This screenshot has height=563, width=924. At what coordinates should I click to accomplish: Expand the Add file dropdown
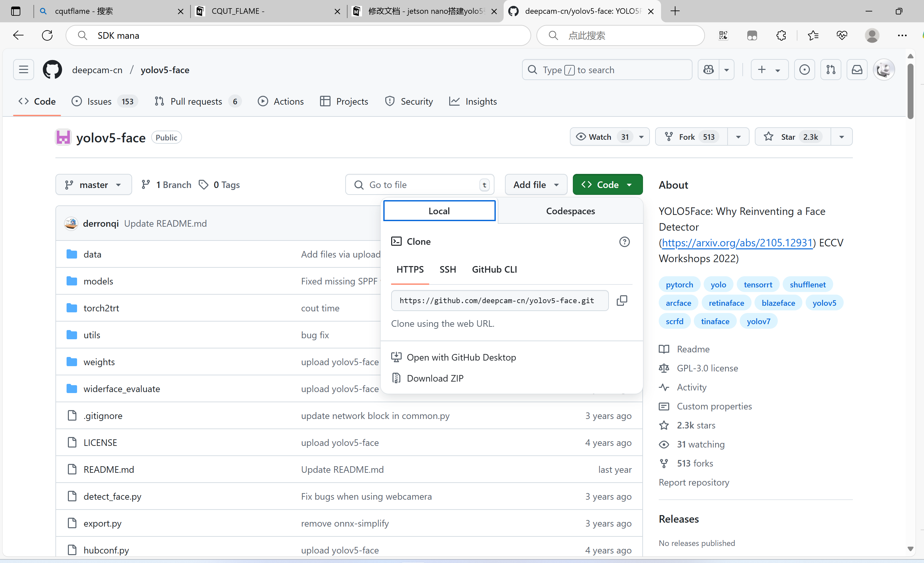536,185
